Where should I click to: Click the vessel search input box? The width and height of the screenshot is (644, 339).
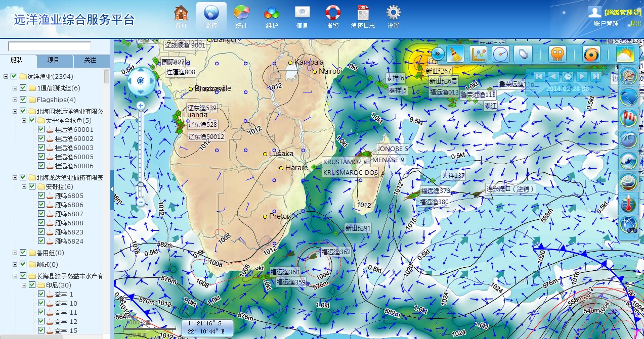pos(50,46)
